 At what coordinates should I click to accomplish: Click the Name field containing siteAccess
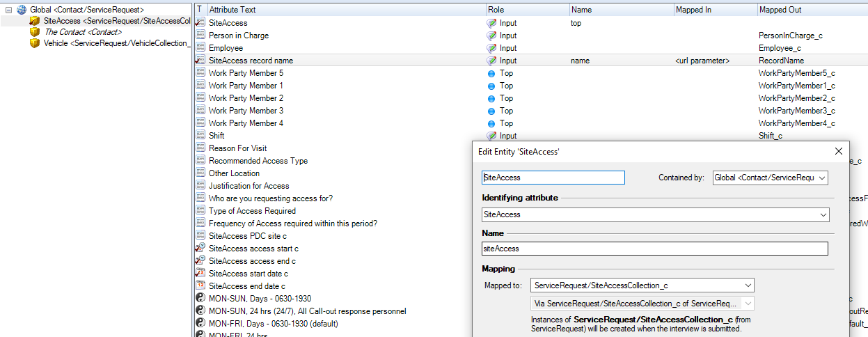[655, 248]
